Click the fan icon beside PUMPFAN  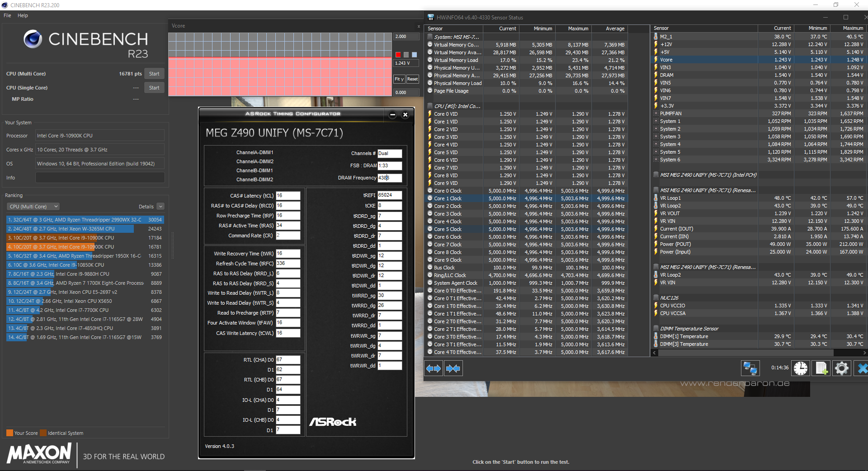pyautogui.click(x=656, y=113)
